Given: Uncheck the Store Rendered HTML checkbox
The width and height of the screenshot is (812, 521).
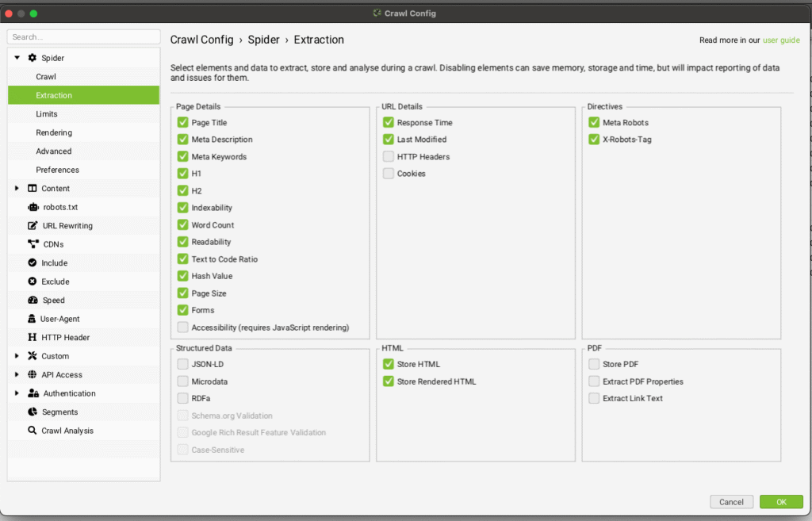Looking at the screenshot, I should (x=389, y=381).
